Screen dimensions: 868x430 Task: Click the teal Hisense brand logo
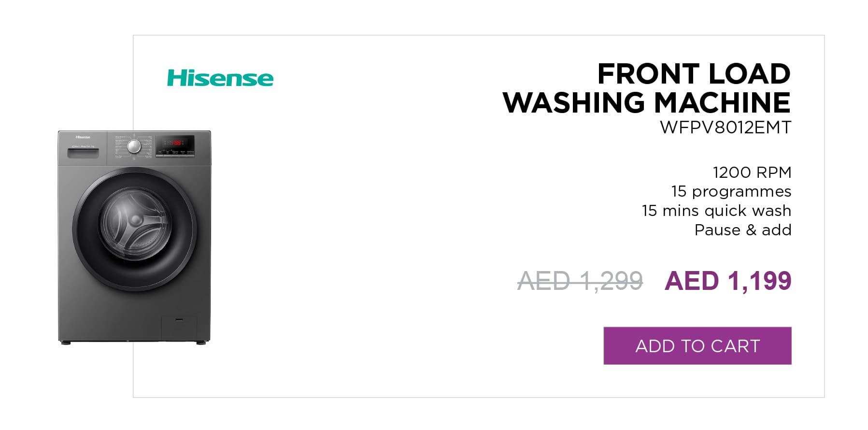coord(220,78)
